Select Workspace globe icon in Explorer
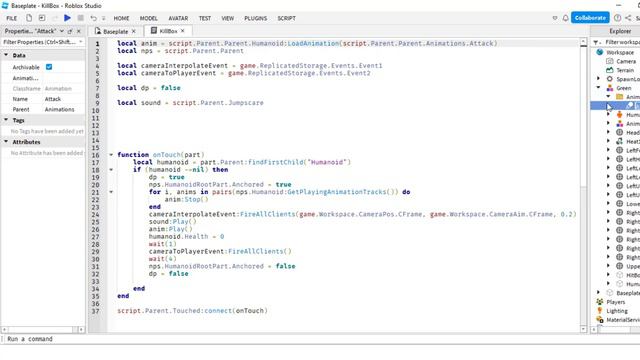The height and width of the screenshot is (360, 640). pos(600,52)
